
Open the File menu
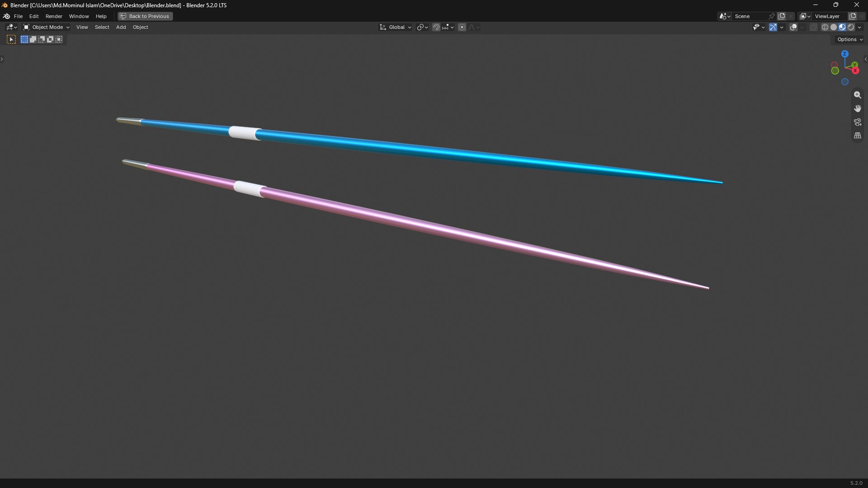18,16
